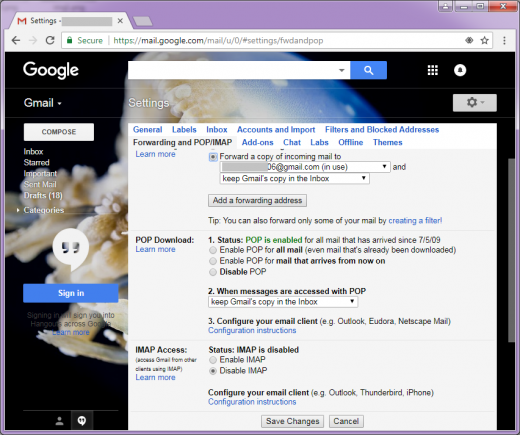Image resolution: width=520 pixels, height=435 pixels.
Task: Open the Accounts and Import tab
Action: click(x=276, y=130)
